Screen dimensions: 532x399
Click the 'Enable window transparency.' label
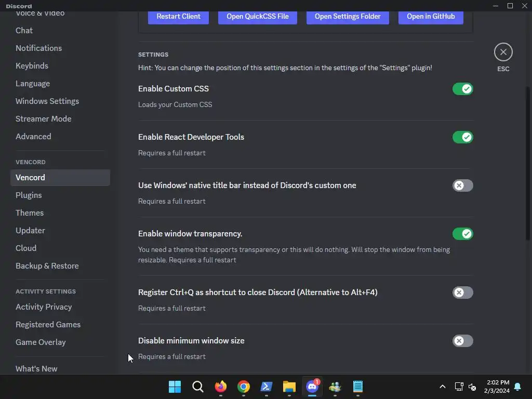[x=190, y=234]
